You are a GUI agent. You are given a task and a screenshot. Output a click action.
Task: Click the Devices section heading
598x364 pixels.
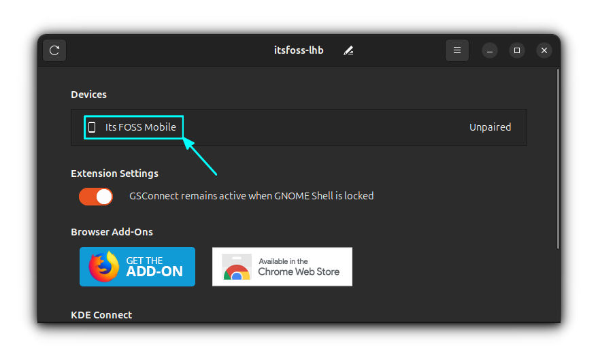[x=88, y=95]
